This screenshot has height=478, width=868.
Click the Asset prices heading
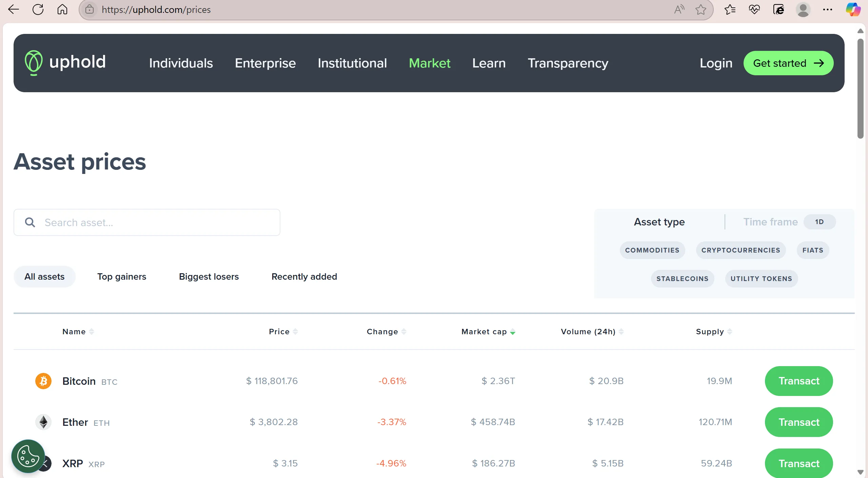pos(80,162)
